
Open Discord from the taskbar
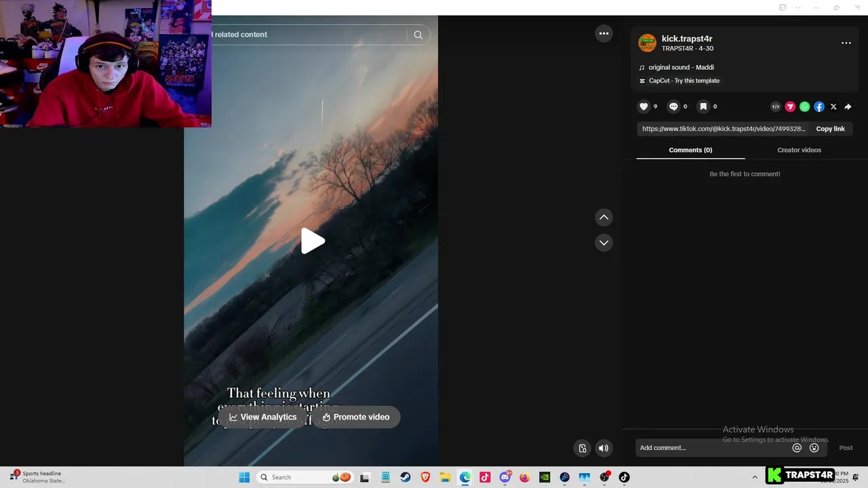[505, 477]
